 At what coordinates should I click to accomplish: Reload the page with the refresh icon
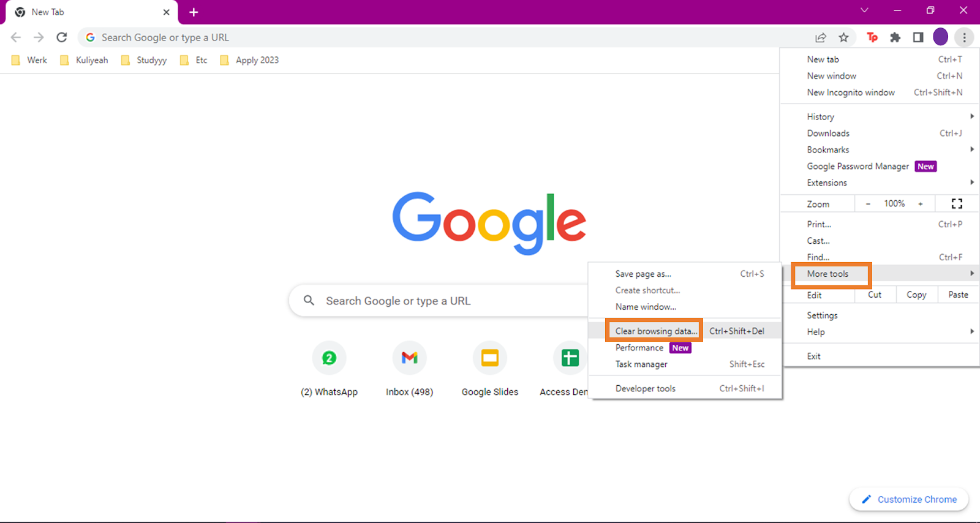(62, 37)
